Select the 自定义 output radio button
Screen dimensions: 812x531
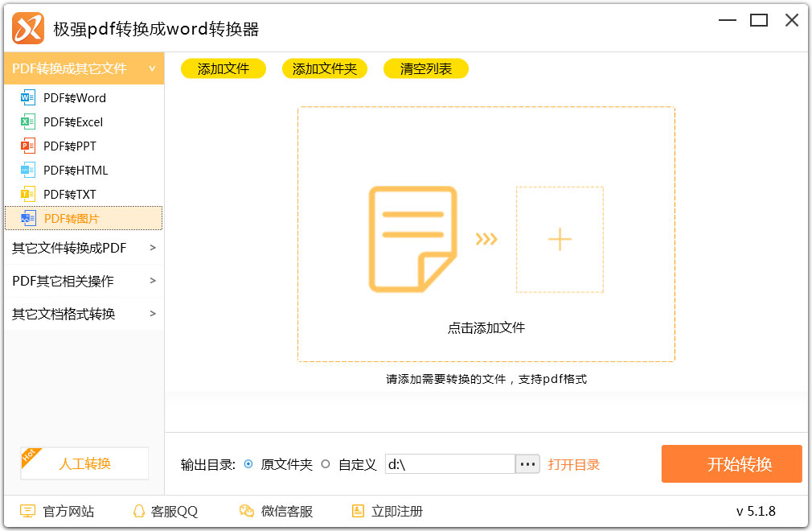326,464
